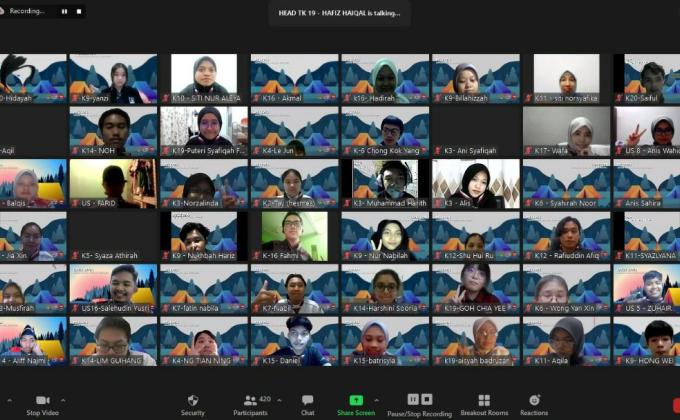This screenshot has width=680, height=420.
Task: Stop recording from top-left indicator
Action: pyautogui.click(x=77, y=11)
